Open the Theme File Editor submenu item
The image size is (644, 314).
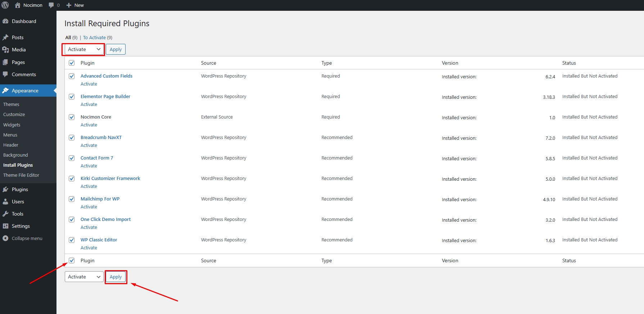(x=21, y=175)
